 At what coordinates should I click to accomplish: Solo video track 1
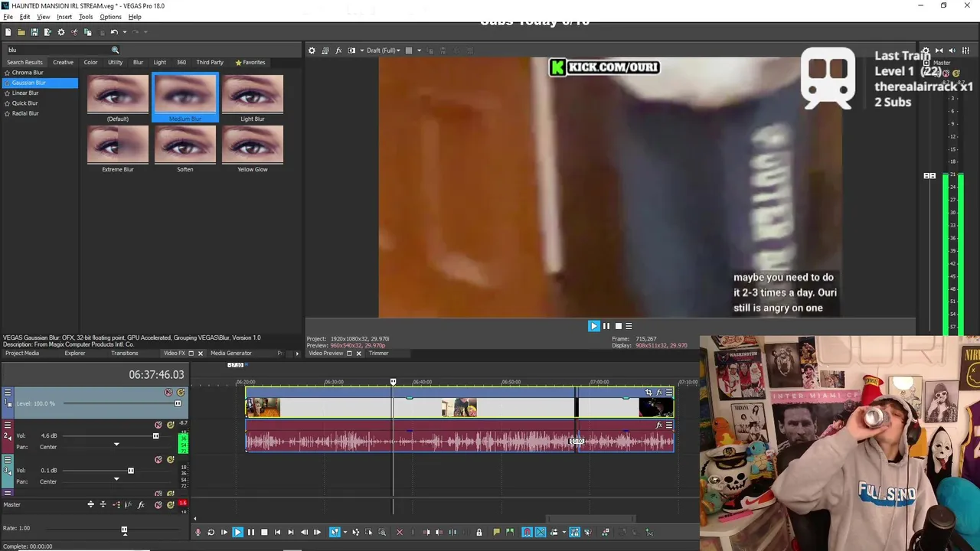point(181,393)
